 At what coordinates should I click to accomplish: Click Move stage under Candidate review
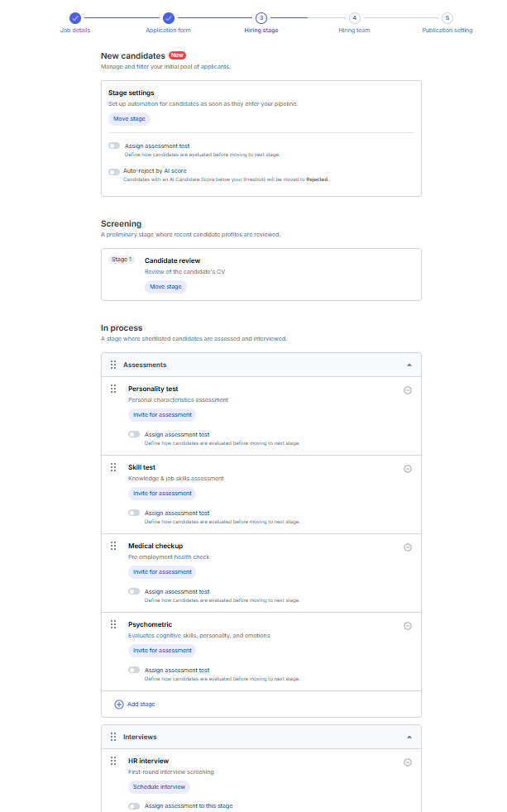pos(165,287)
